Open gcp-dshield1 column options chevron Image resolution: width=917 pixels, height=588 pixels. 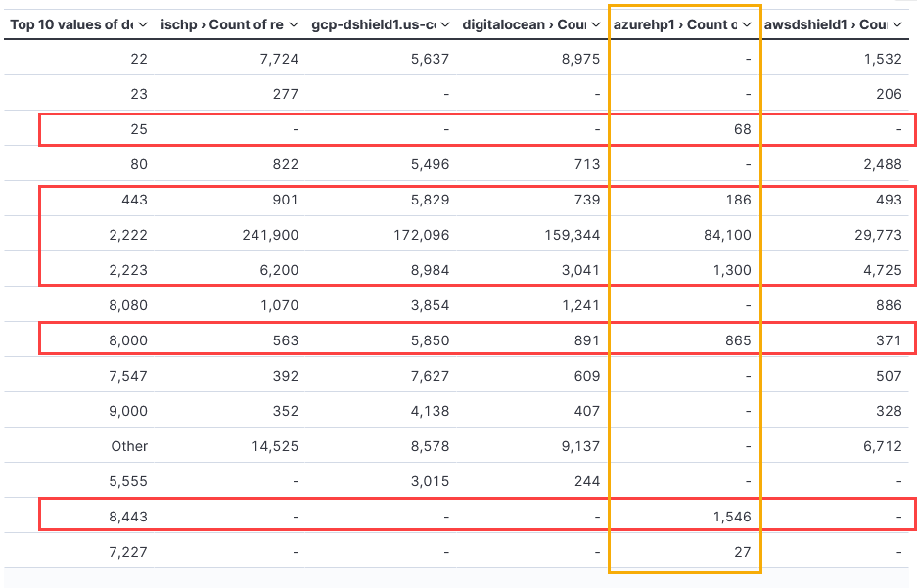(445, 24)
